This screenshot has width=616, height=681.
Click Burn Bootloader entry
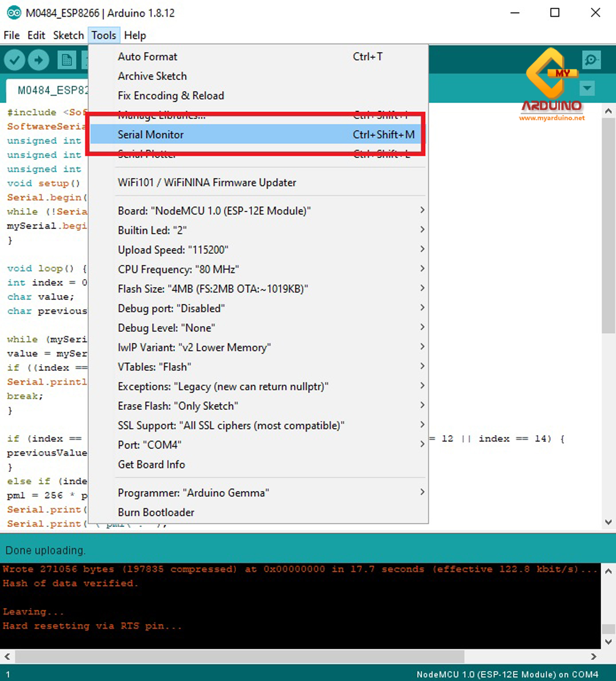tap(156, 512)
